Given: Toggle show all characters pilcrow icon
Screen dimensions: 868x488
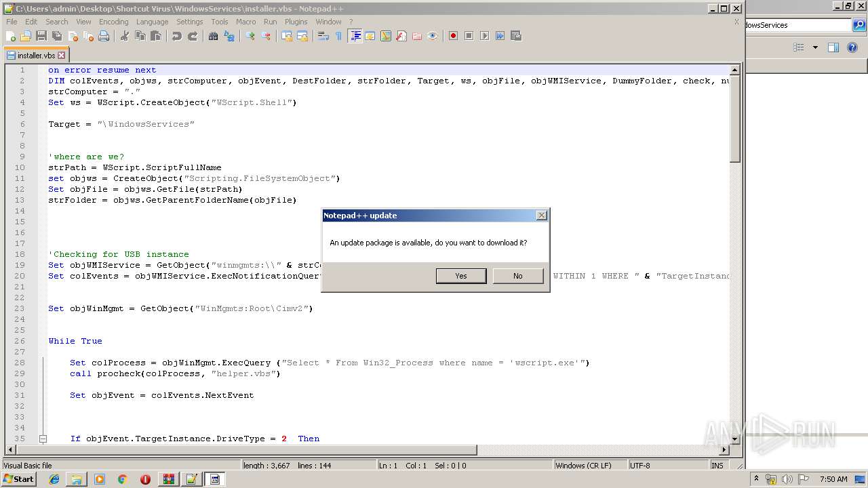Looking at the screenshot, I should click(338, 36).
